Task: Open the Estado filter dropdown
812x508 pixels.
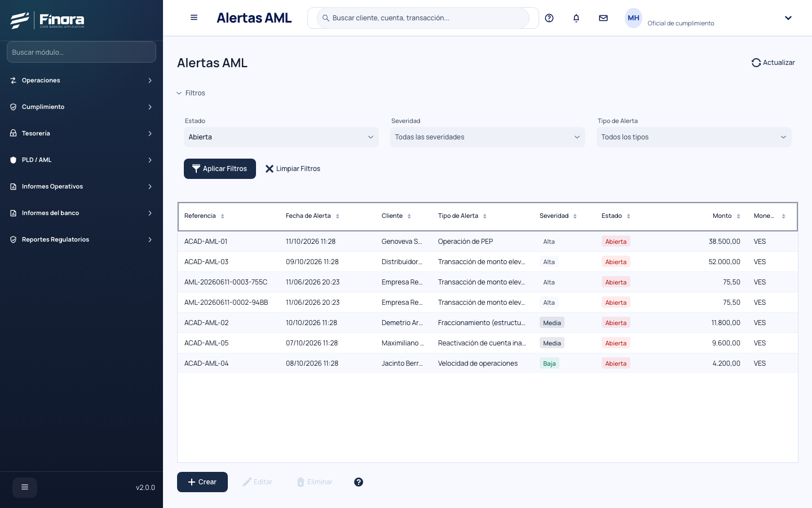Action: point(281,137)
